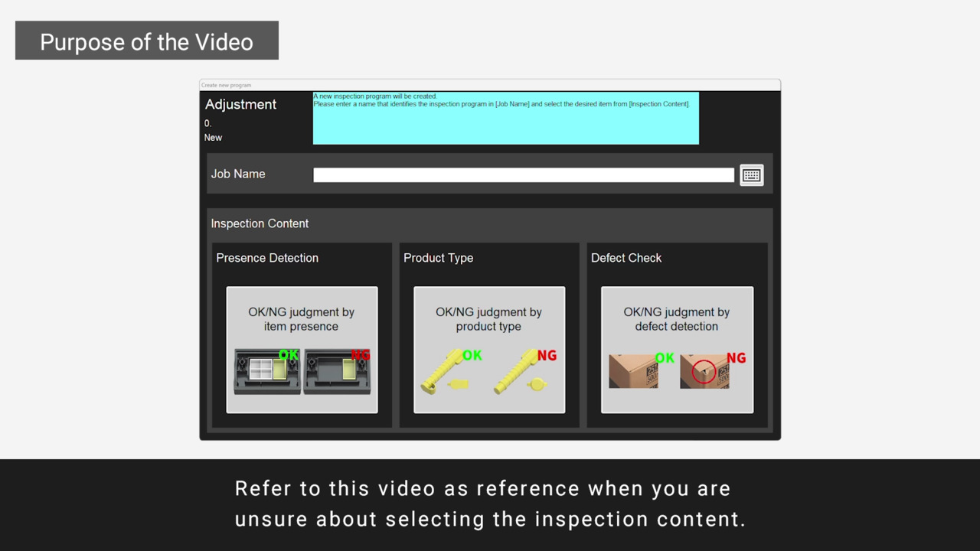
Task: Select the Defect Check heading
Action: point(626,258)
